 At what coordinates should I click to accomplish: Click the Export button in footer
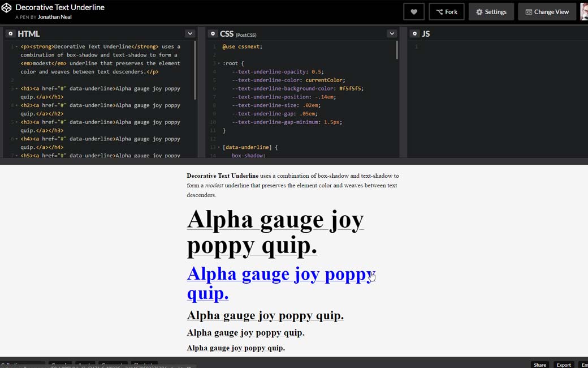[563, 365]
